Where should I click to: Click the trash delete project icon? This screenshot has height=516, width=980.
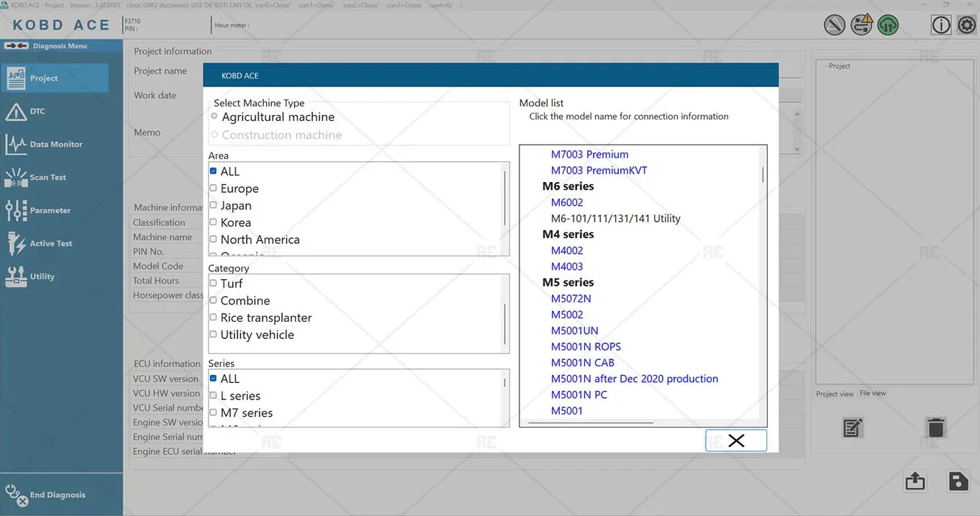(x=935, y=427)
